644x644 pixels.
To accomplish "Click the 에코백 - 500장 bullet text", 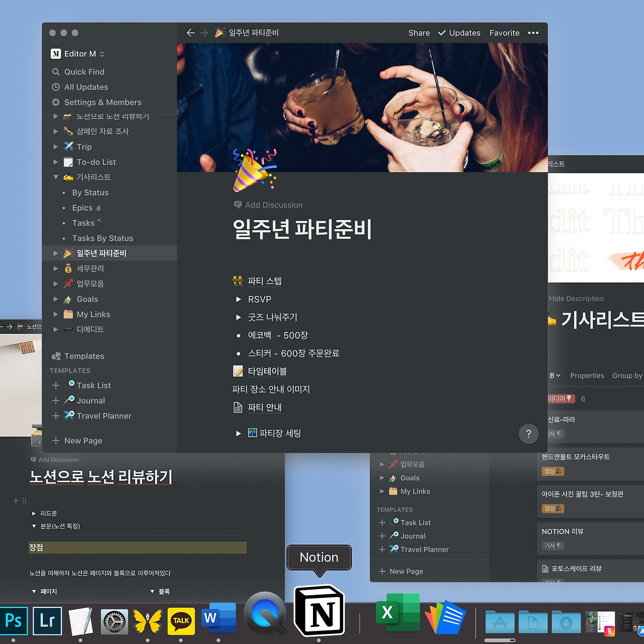I will tap(278, 336).
